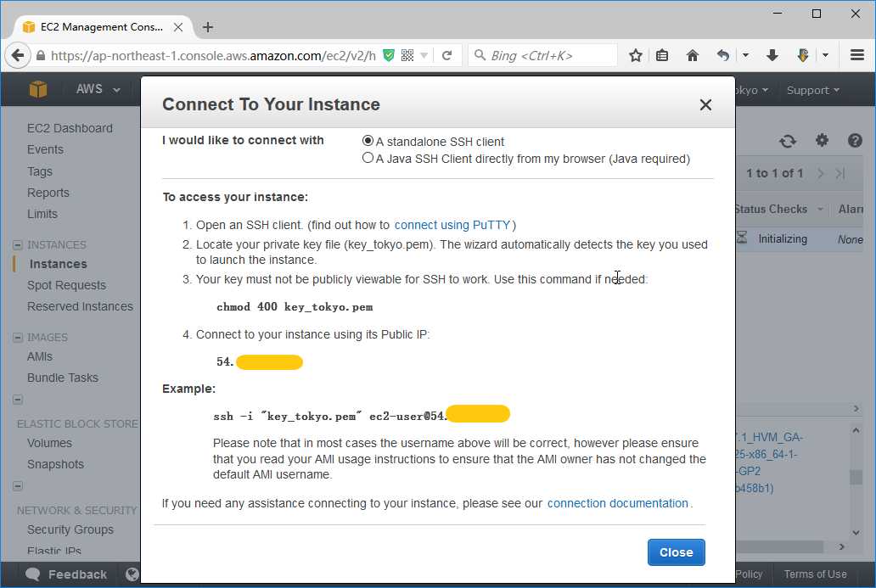876x588 pixels.
Task: Open the address bar history dropdown arrow
Action: tap(424, 55)
